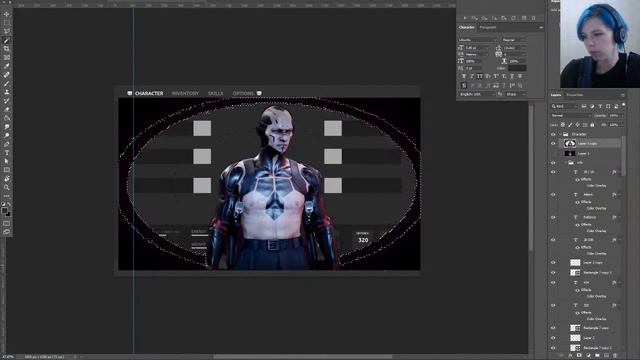Collapse the Character layer group

(560, 134)
